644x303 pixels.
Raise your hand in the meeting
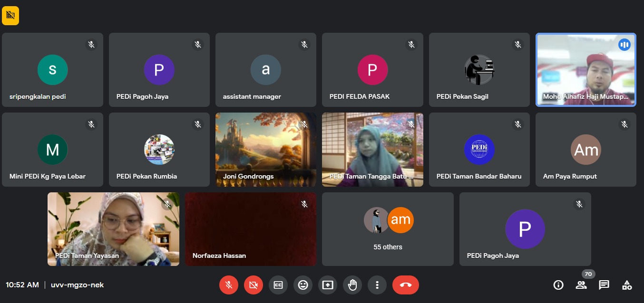352,285
